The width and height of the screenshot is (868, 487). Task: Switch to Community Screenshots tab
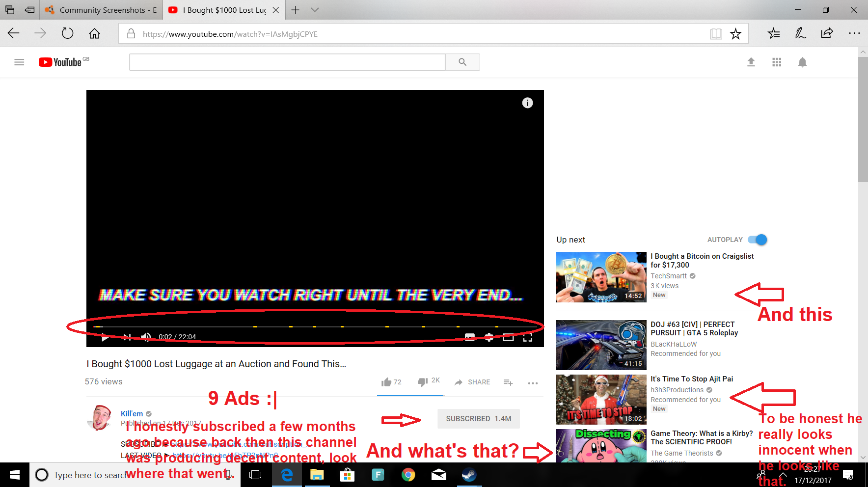pyautogui.click(x=101, y=10)
